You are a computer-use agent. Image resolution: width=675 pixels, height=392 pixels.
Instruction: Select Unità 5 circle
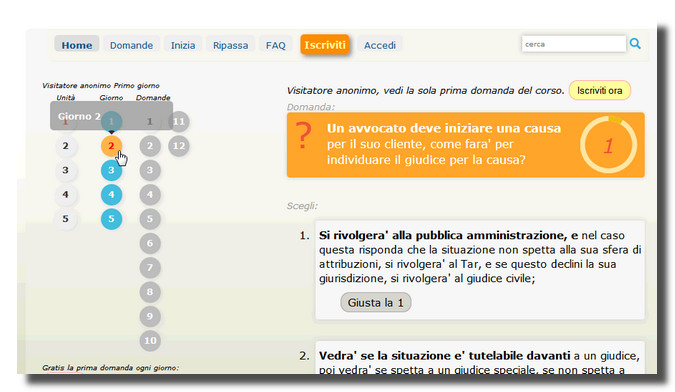65,219
